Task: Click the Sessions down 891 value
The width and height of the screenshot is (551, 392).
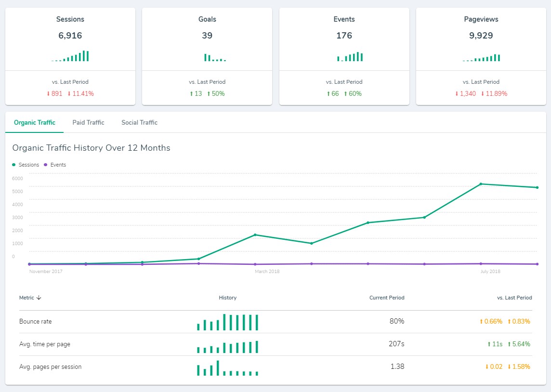Action: pyautogui.click(x=54, y=93)
